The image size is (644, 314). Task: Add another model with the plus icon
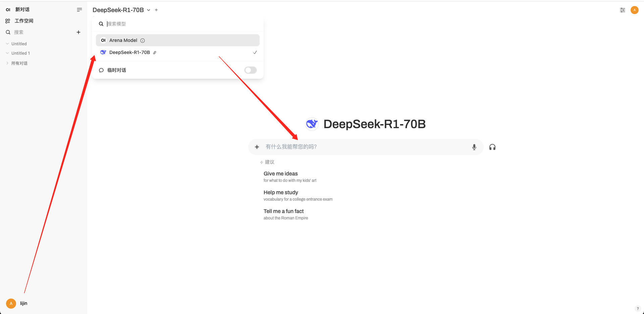(156, 10)
